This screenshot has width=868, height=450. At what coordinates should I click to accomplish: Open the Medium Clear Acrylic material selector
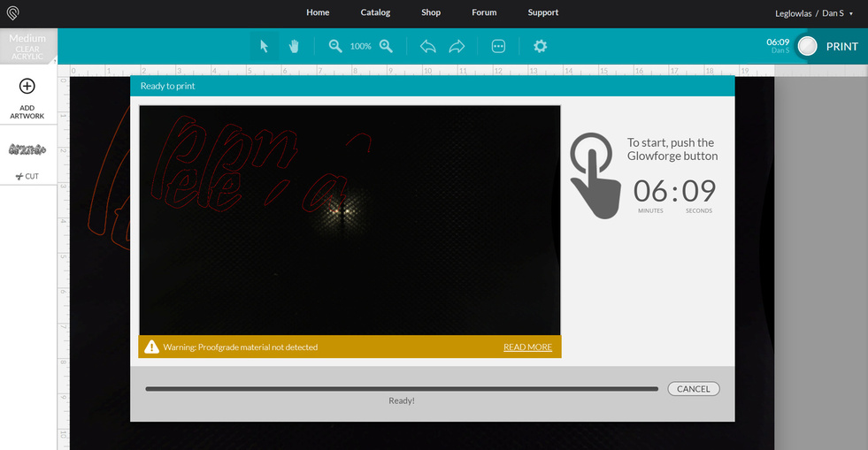(x=27, y=47)
